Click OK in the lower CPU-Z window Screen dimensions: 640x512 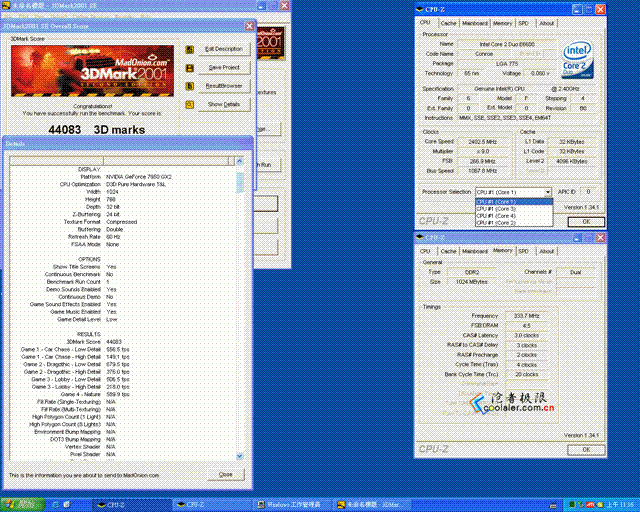[586, 450]
